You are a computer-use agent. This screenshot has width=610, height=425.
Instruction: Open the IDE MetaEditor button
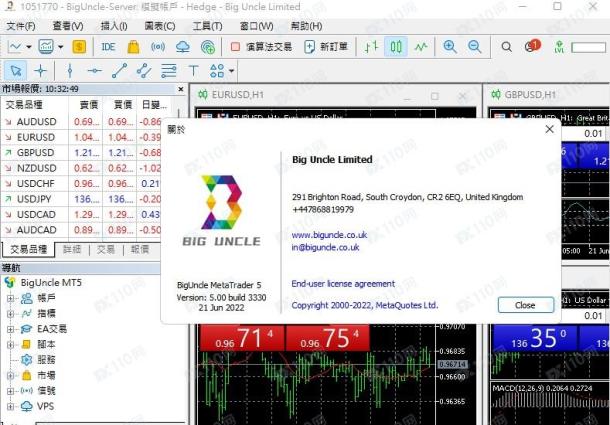[x=108, y=47]
